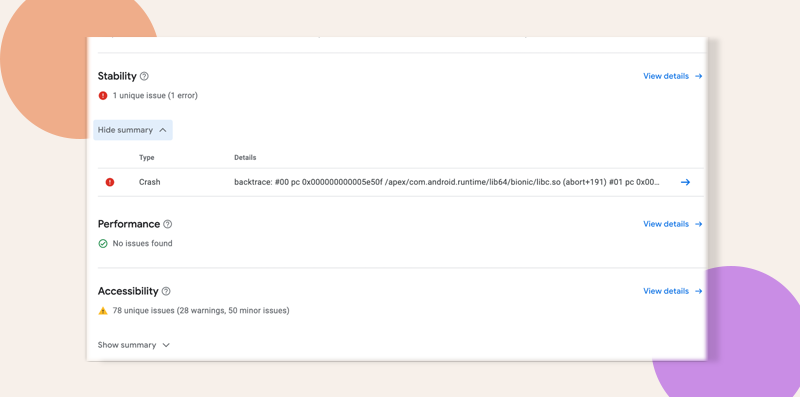Click the Stability section heading
This screenshot has width=800, height=397.
coord(117,76)
